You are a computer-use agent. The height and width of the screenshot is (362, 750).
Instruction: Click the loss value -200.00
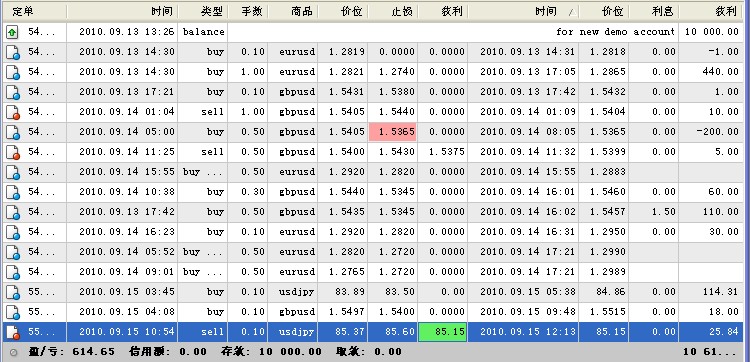717,132
